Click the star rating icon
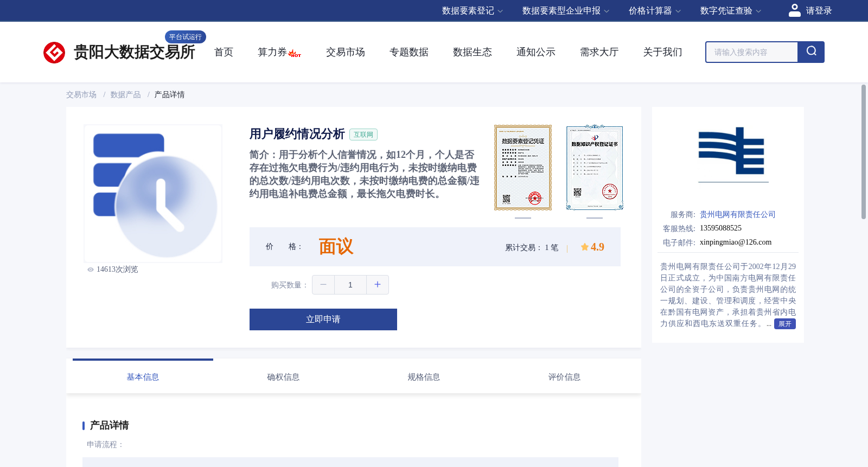This screenshot has height=467, width=868. coord(584,247)
